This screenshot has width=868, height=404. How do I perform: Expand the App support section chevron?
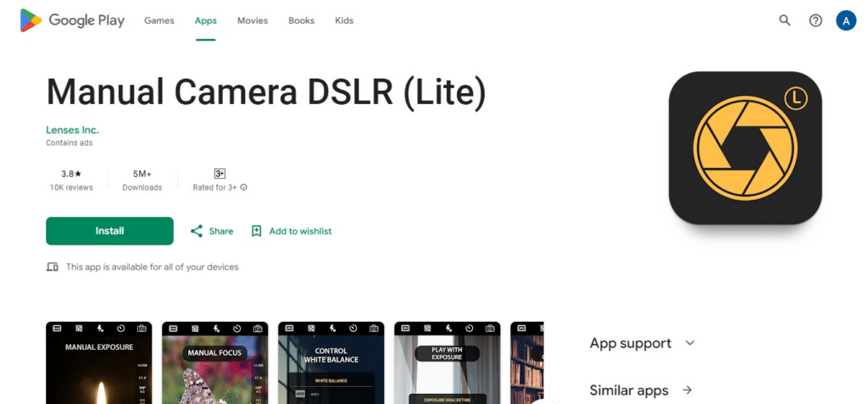coord(690,343)
